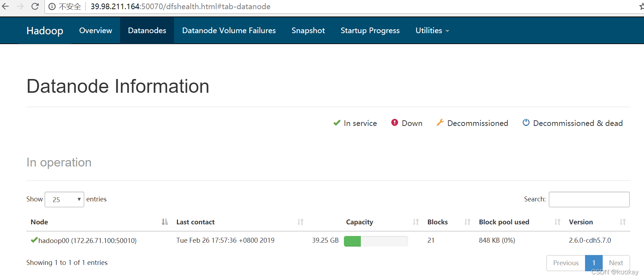This screenshot has width=644, height=279.
Task: Click page 1 pagination button
Action: tap(594, 263)
